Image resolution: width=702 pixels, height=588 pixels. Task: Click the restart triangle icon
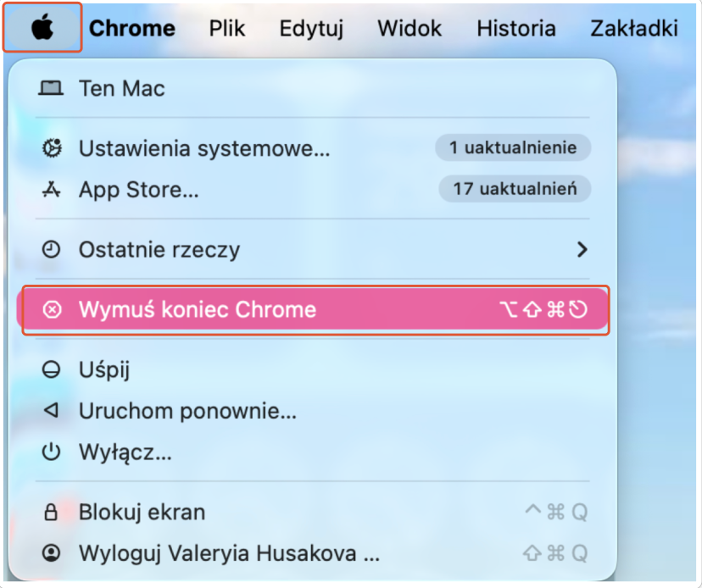[x=51, y=410]
